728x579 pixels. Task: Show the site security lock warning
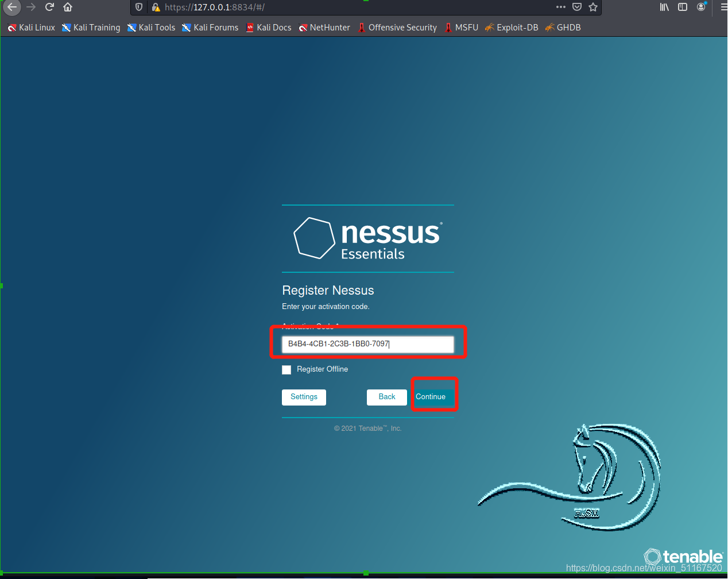click(x=156, y=7)
